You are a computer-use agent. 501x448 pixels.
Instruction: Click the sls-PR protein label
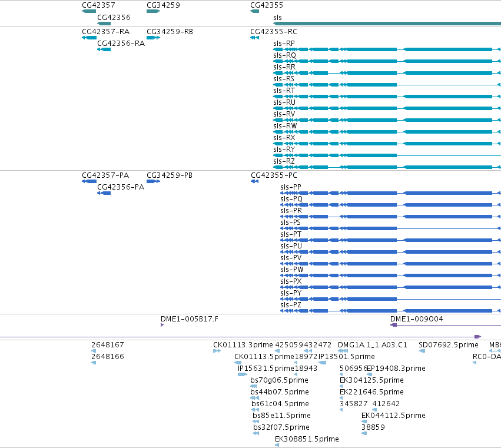click(291, 211)
